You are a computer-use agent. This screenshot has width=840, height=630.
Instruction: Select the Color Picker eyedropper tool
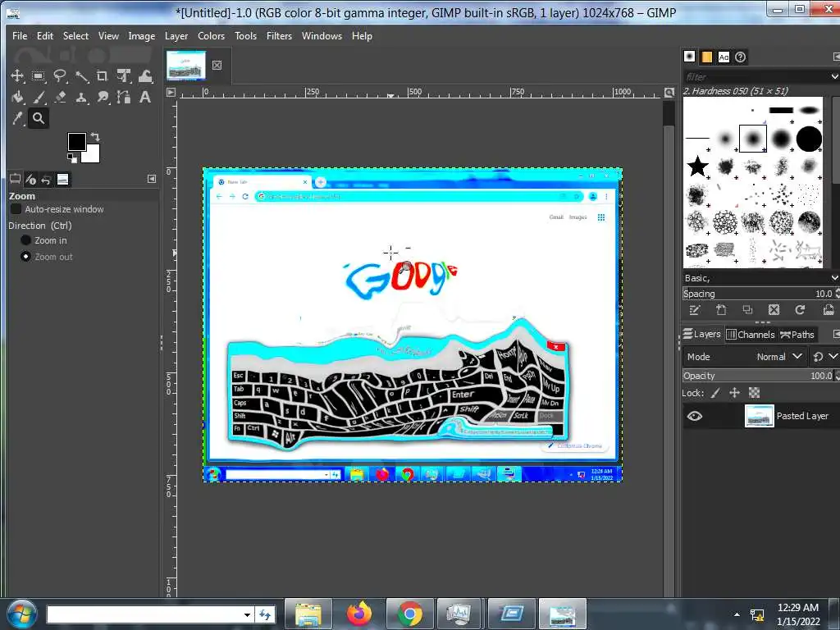17,118
